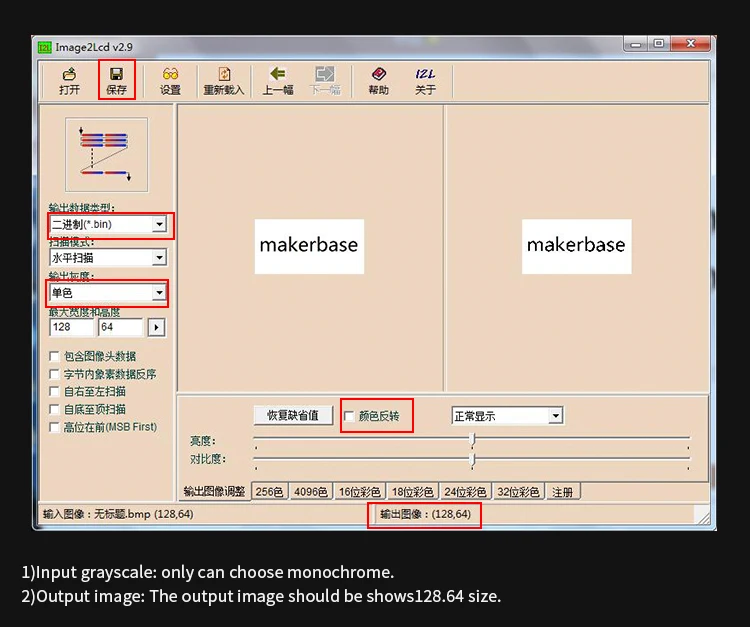Open the 4096色 tab
The width and height of the screenshot is (750, 627).
tap(311, 492)
